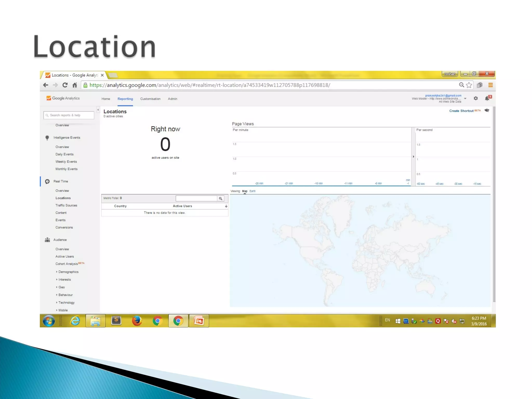
Task: Click the table search magnifier button
Action: 221,198
